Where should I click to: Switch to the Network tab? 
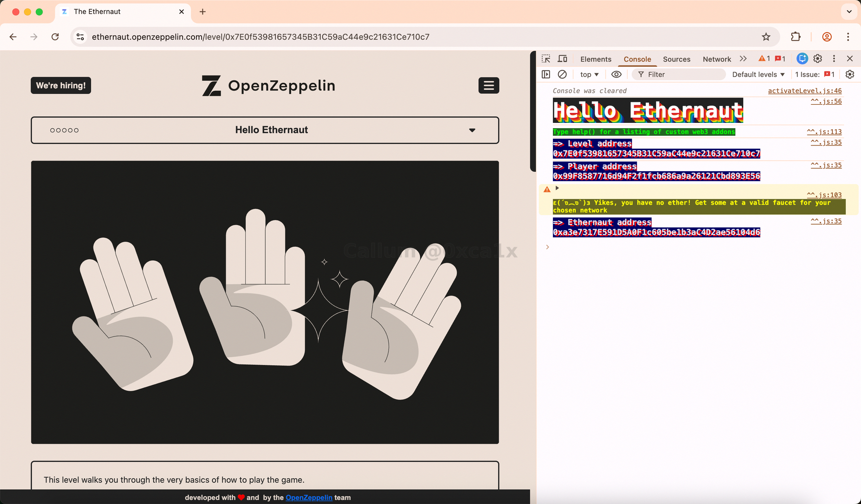click(717, 59)
